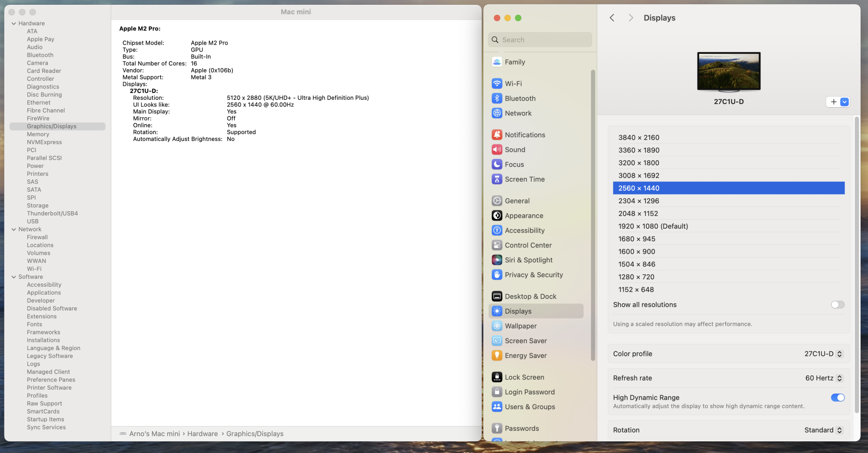
Task: Go forward in System Settings
Action: coord(631,18)
